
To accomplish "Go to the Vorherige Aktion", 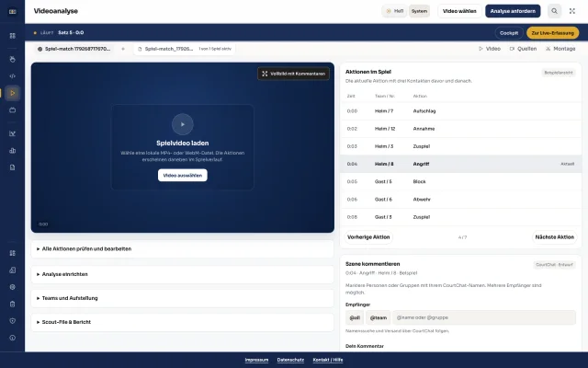I will pyautogui.click(x=368, y=237).
